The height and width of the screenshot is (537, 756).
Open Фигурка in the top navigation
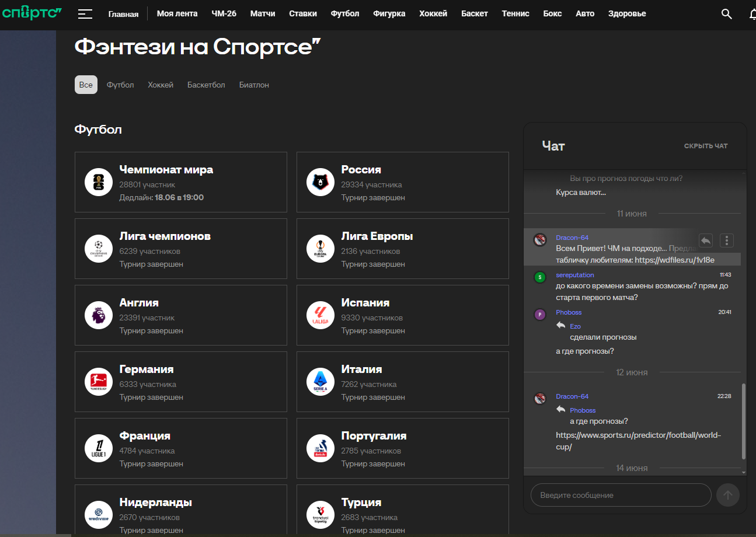point(389,13)
